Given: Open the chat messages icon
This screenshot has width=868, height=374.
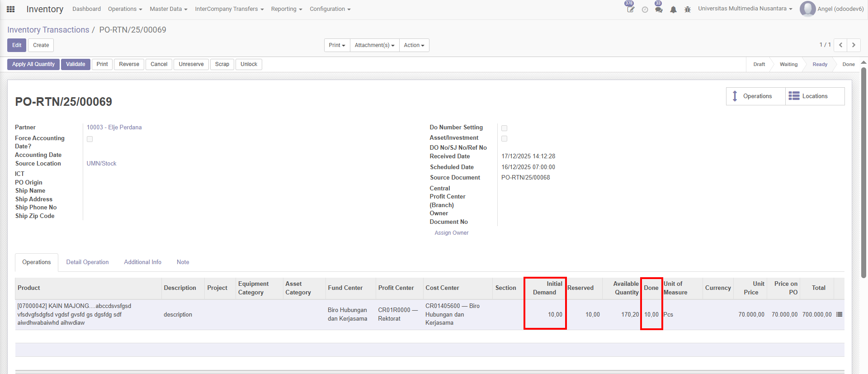Looking at the screenshot, I should coord(659,9).
